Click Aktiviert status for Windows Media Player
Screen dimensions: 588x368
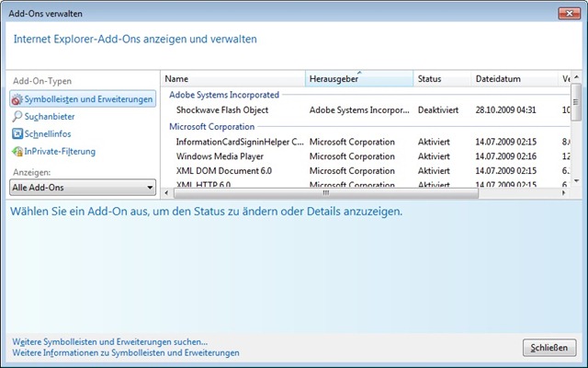(x=434, y=156)
